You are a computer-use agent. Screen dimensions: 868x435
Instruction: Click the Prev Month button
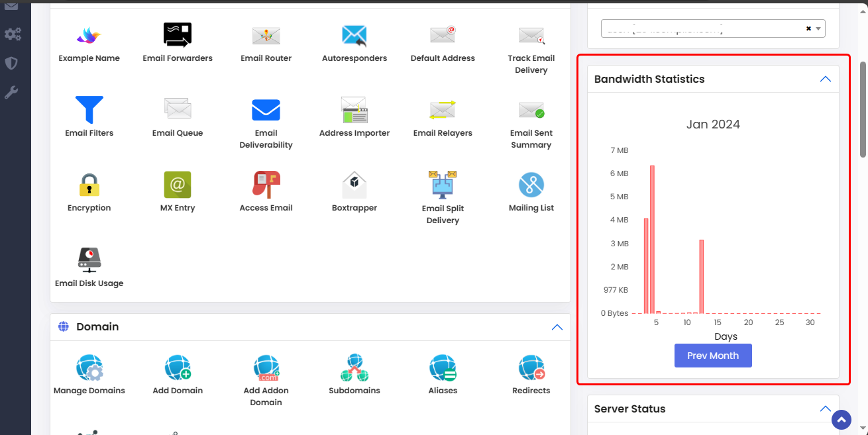point(713,356)
